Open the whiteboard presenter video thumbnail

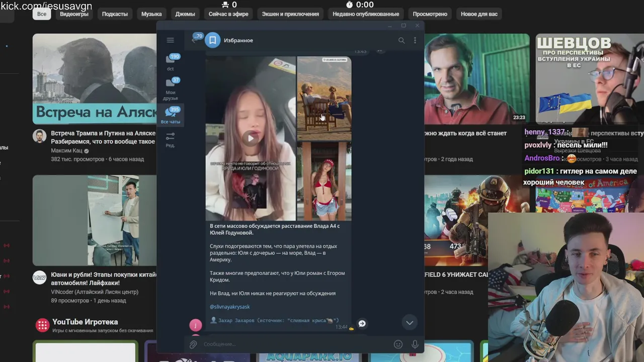(x=95, y=220)
